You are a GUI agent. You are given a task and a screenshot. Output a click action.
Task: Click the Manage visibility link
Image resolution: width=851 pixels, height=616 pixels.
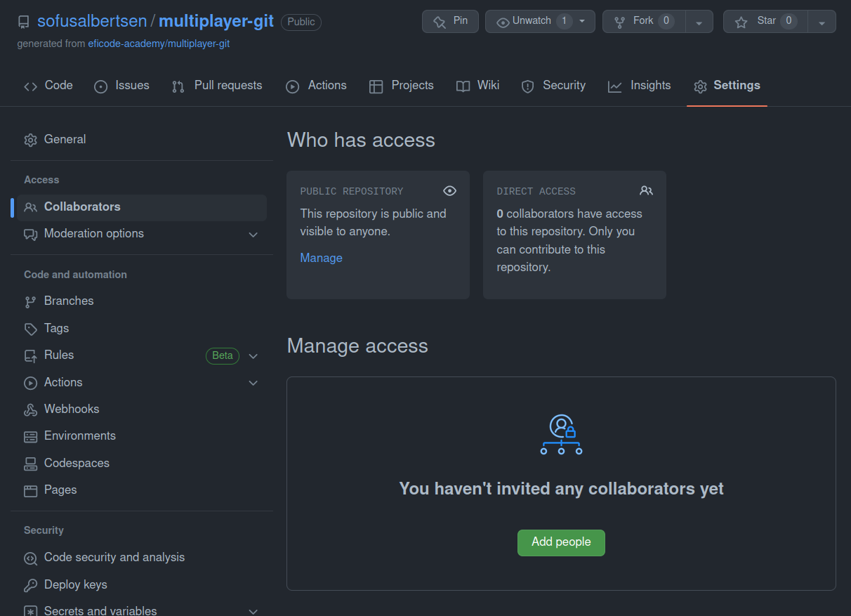point(321,258)
